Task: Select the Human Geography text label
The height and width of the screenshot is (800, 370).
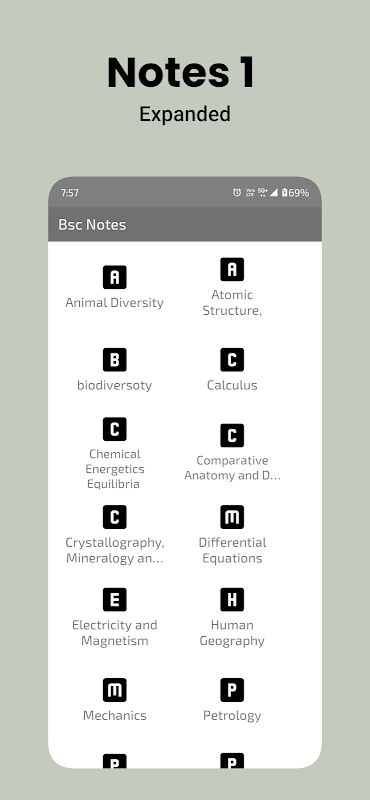Action: point(232,633)
